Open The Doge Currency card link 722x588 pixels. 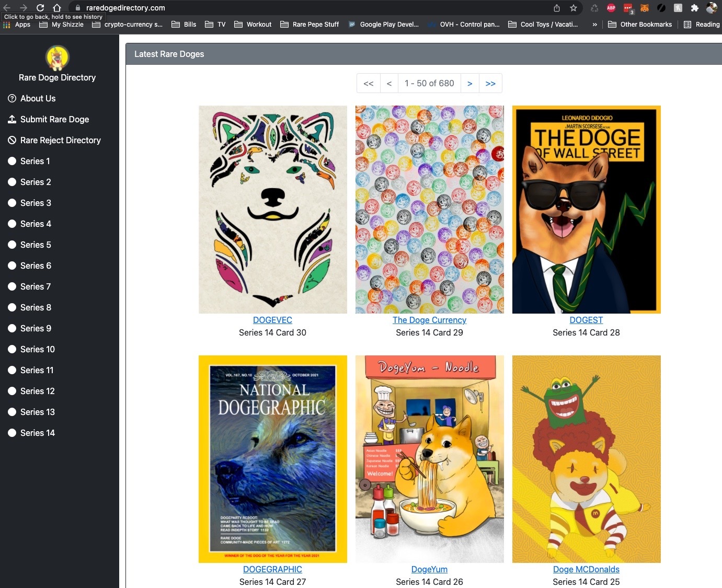429,320
